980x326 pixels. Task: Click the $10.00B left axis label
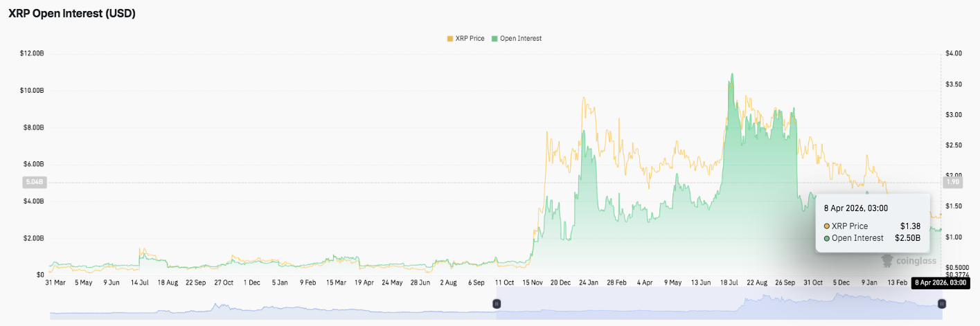pyautogui.click(x=32, y=91)
